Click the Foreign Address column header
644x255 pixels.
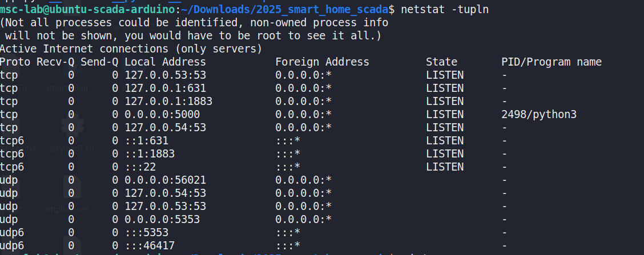click(322, 62)
